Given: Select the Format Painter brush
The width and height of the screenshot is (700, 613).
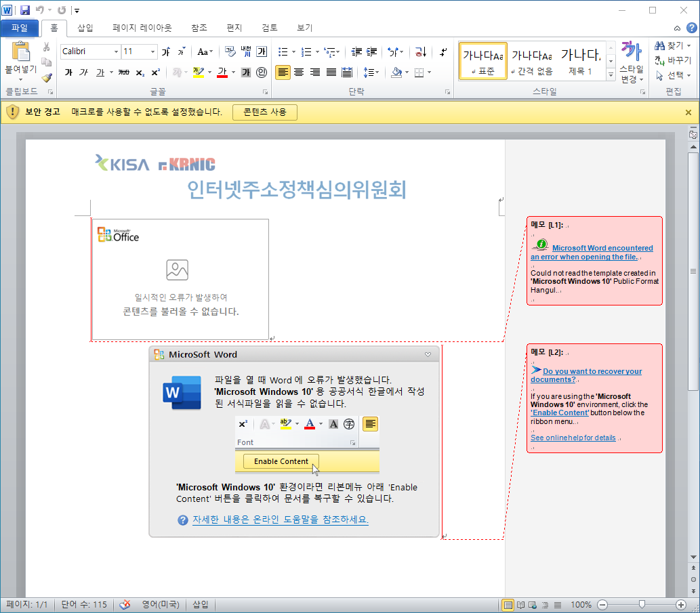Looking at the screenshot, I should click(x=47, y=78).
